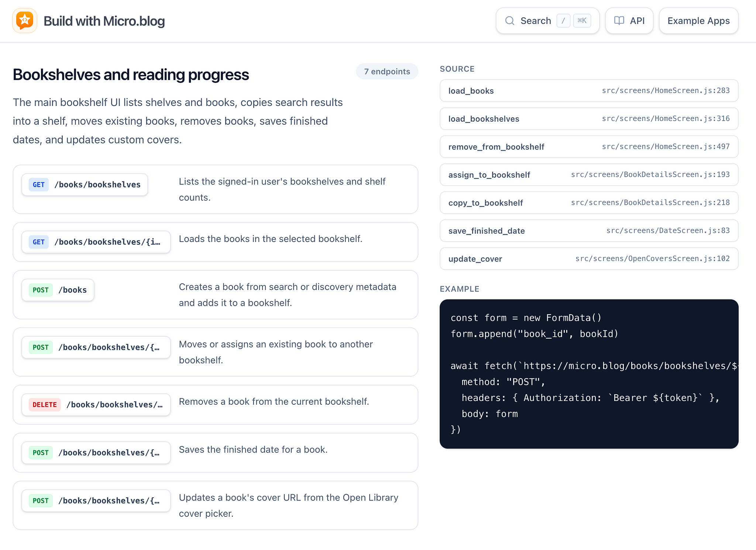Select the DELETE /books/bookshelves endpoint
The height and width of the screenshot is (550, 756).
[x=96, y=405]
